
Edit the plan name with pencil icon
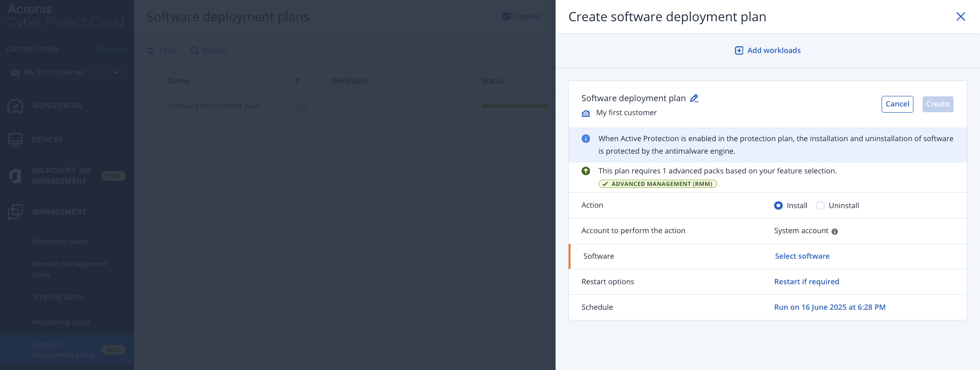click(694, 98)
